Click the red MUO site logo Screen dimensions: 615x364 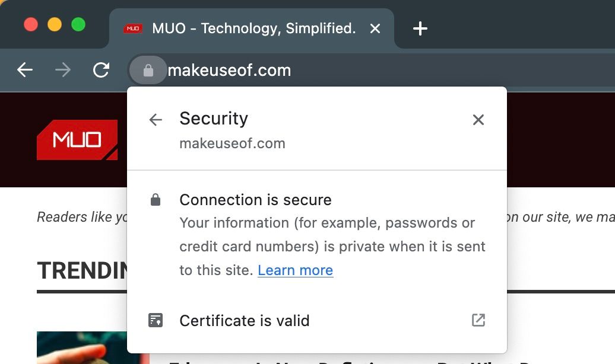click(77, 140)
